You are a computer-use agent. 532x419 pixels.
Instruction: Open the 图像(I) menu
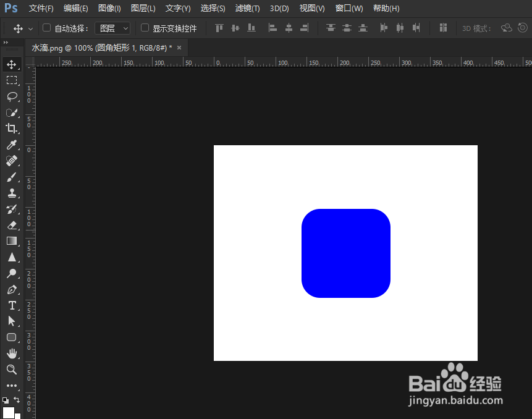(109, 8)
